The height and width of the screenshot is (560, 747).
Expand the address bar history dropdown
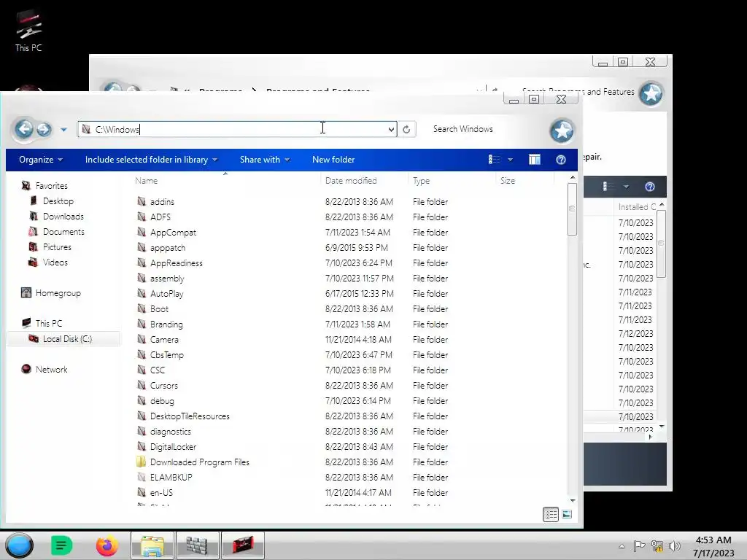click(x=391, y=129)
